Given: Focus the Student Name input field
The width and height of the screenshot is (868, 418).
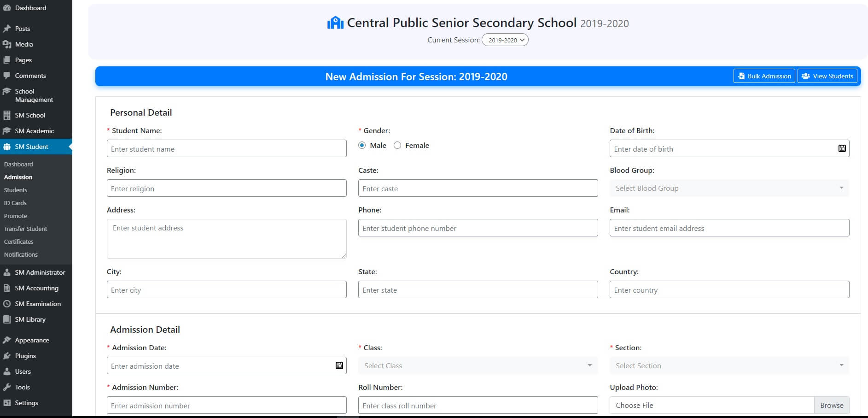Looking at the screenshot, I should tap(226, 149).
